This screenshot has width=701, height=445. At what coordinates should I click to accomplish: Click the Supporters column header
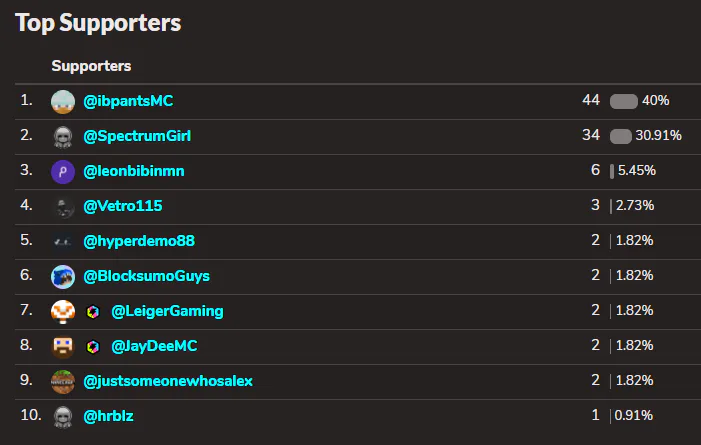pos(92,66)
